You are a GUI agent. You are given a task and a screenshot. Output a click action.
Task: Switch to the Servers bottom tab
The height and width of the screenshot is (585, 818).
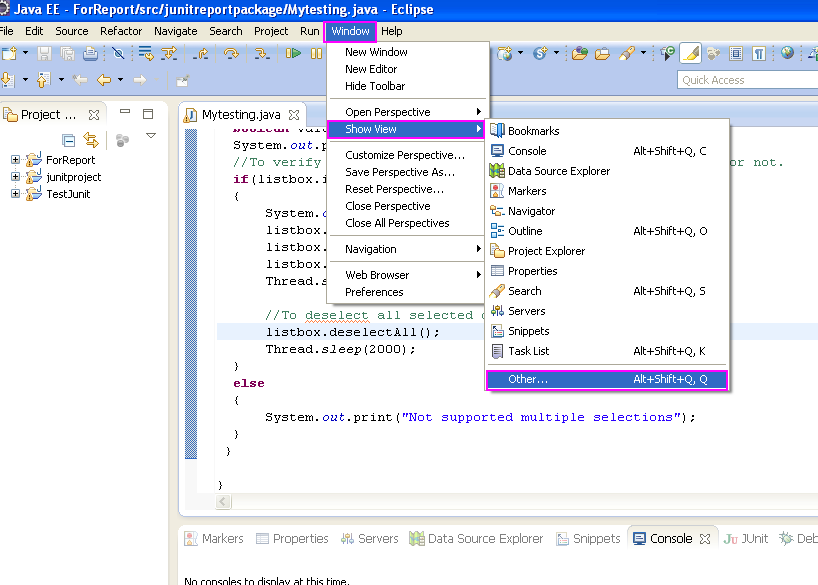tap(369, 539)
